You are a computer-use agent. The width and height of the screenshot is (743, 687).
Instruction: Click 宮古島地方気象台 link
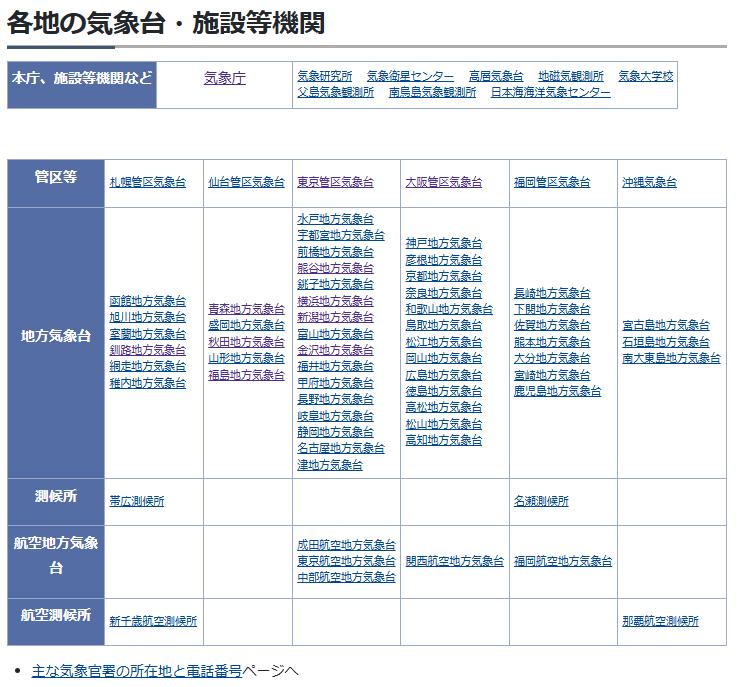(666, 325)
